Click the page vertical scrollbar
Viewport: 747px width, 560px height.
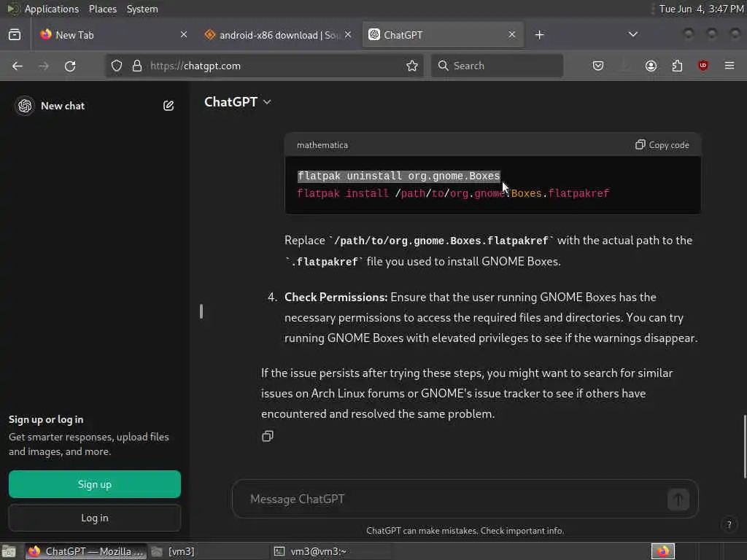745,447
